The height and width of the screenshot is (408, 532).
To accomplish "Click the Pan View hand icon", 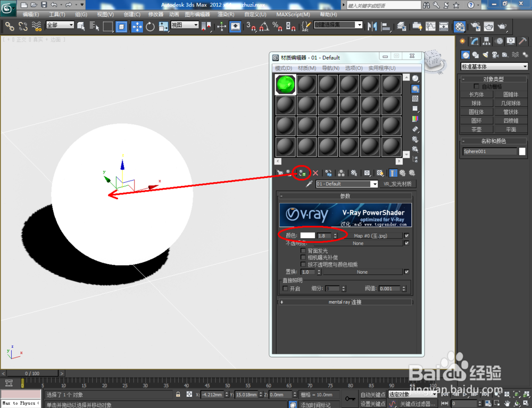I will [x=507, y=404].
